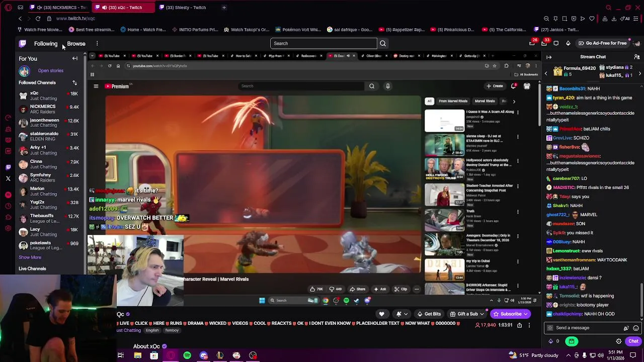The width and height of the screenshot is (644, 362).
Task: Open the NICKMERCS followed channel
Action: tap(49, 109)
